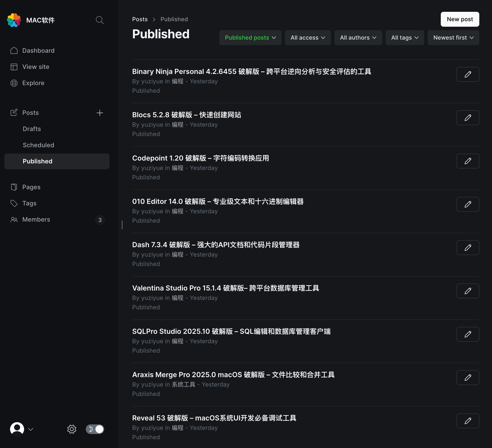
Task: Edit the Reveal 53 post via pencil icon
Action: pyautogui.click(x=467, y=421)
